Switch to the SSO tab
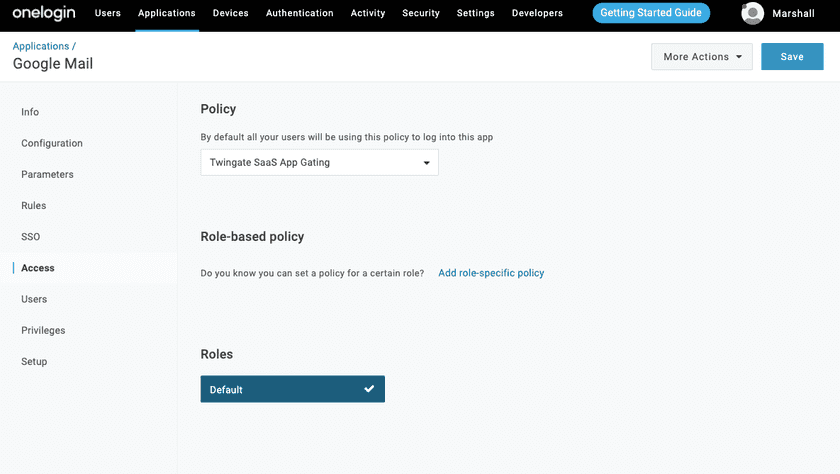 (31, 237)
